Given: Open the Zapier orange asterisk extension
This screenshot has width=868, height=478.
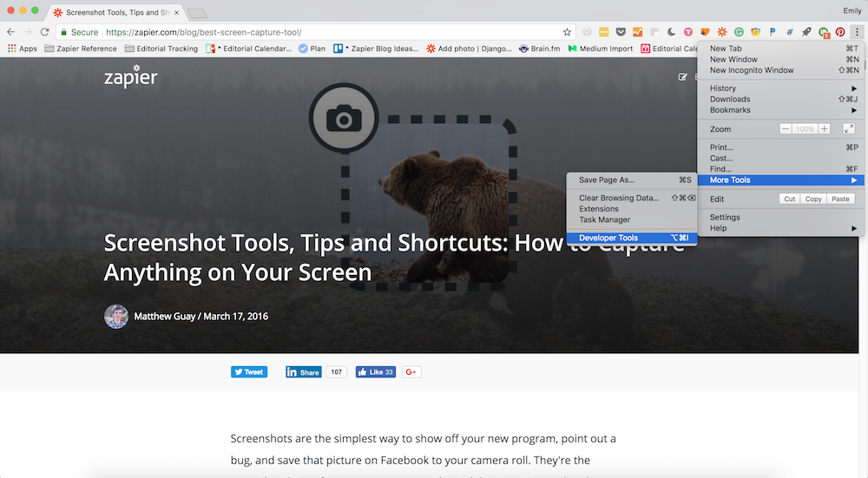Looking at the screenshot, I should click(x=722, y=32).
